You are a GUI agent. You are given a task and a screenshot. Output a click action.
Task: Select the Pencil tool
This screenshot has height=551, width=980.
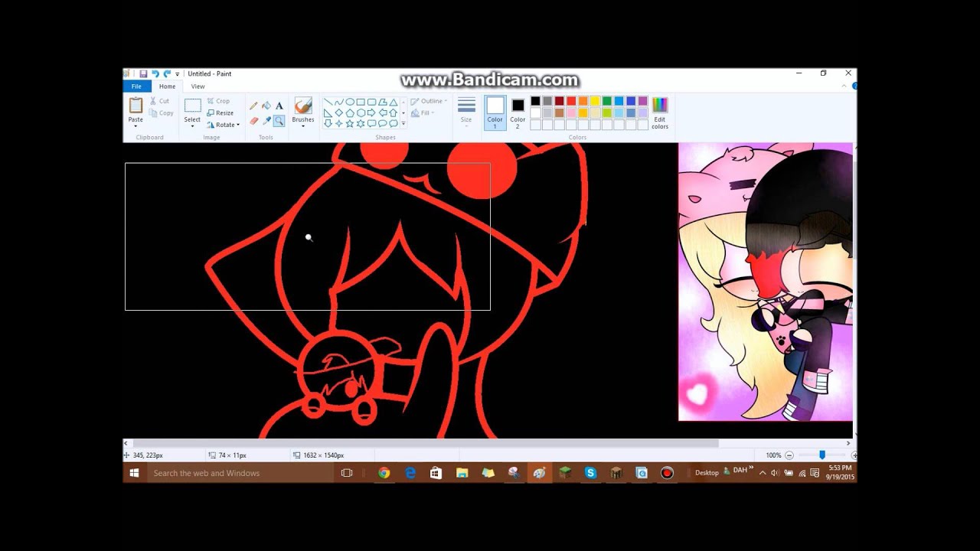(x=253, y=106)
